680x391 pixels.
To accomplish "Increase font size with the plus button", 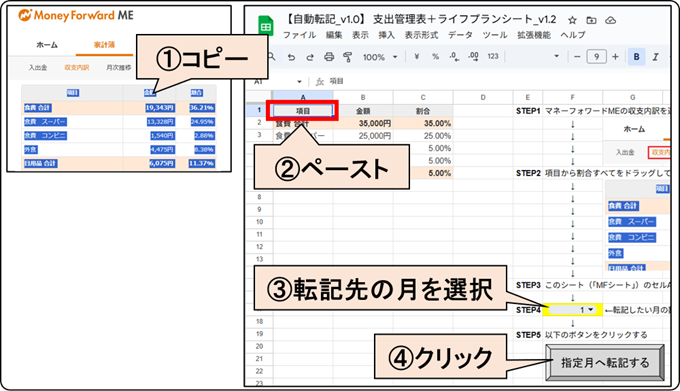I will (615, 57).
